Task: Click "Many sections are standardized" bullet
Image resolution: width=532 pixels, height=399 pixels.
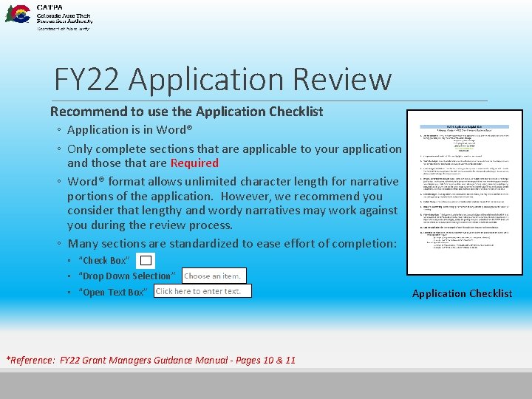Action: (232, 244)
